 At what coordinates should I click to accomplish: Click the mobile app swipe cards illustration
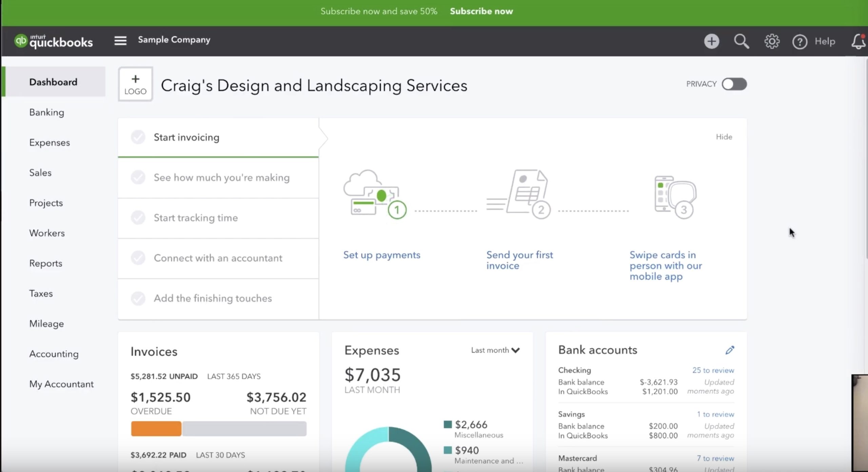tap(675, 197)
